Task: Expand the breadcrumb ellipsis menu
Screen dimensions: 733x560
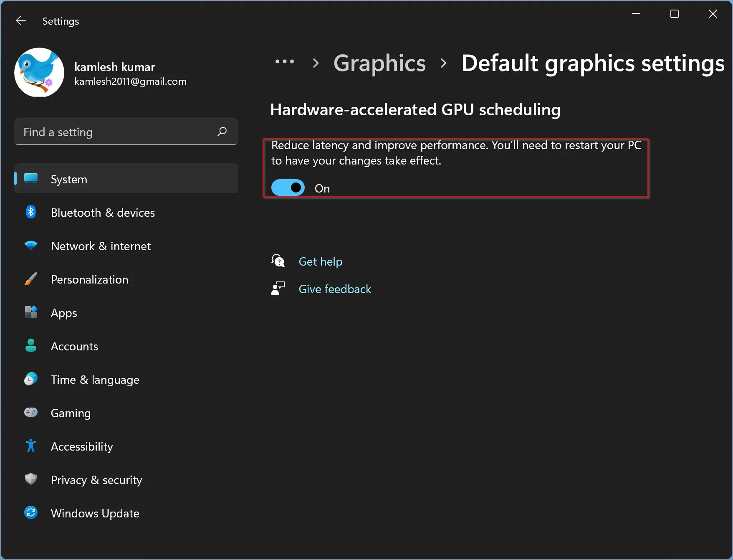Action: pyautogui.click(x=285, y=62)
